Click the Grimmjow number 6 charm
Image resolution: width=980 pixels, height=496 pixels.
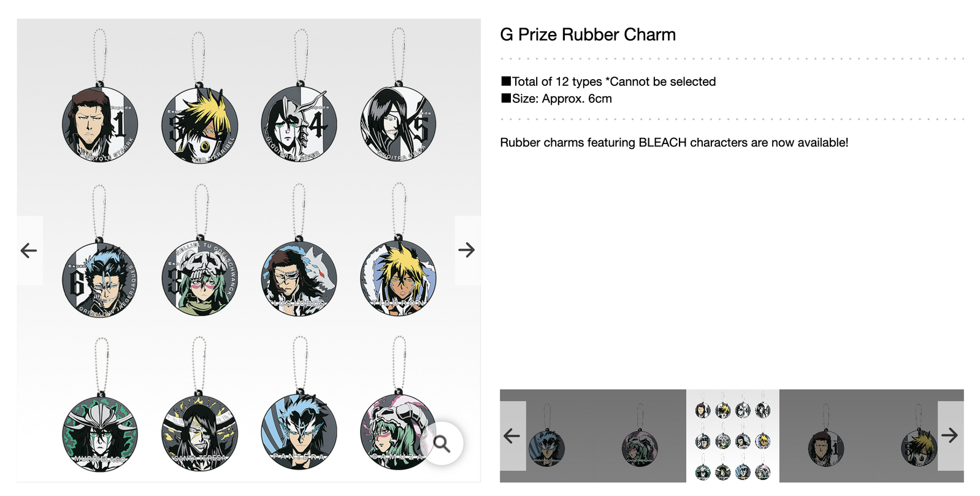[100, 280]
